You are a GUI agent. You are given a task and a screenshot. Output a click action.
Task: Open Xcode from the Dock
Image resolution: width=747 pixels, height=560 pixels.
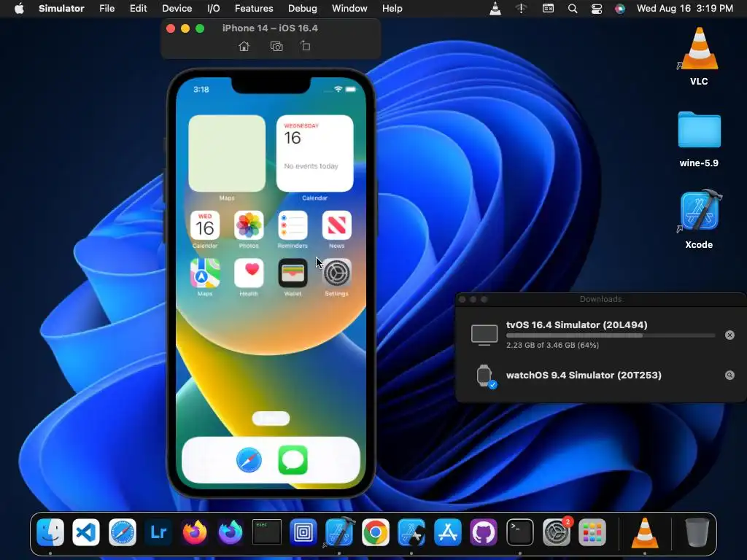coord(339,532)
